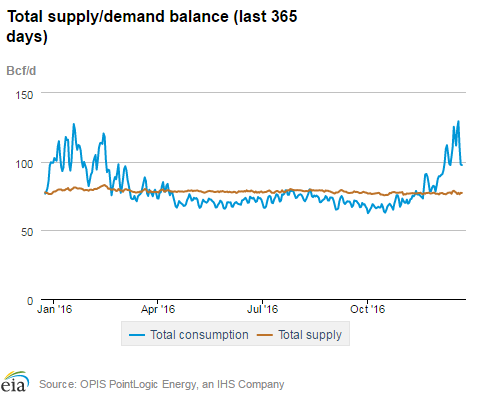Click the 100 y-axis value
Viewport: 477px width, 393px height.
[24, 164]
